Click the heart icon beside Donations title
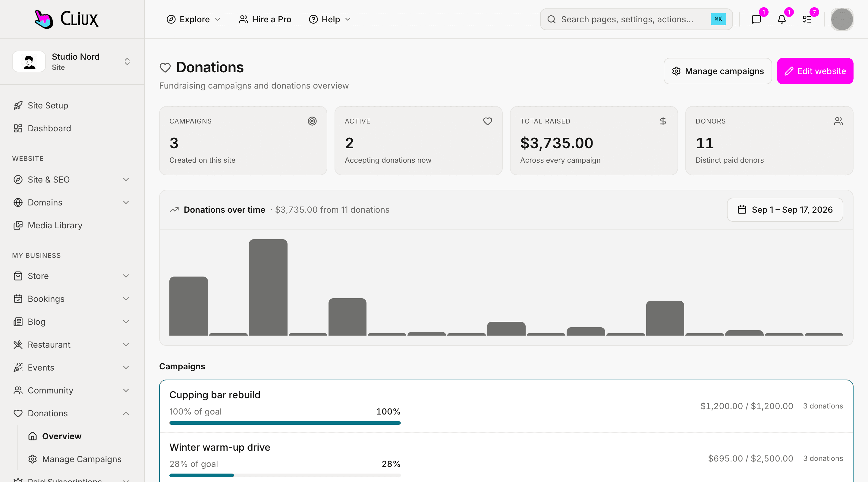The height and width of the screenshot is (482, 868). [x=165, y=68]
